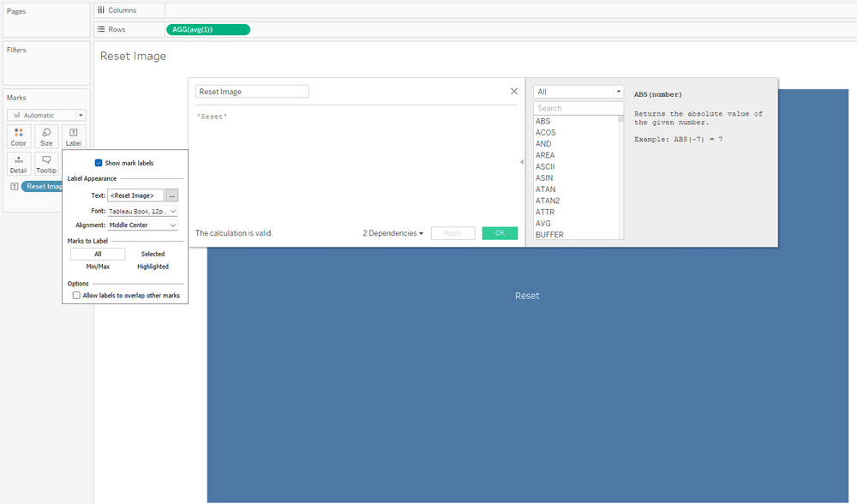The width and height of the screenshot is (857, 504).
Task: Select AVG from the function list
Action: click(544, 223)
